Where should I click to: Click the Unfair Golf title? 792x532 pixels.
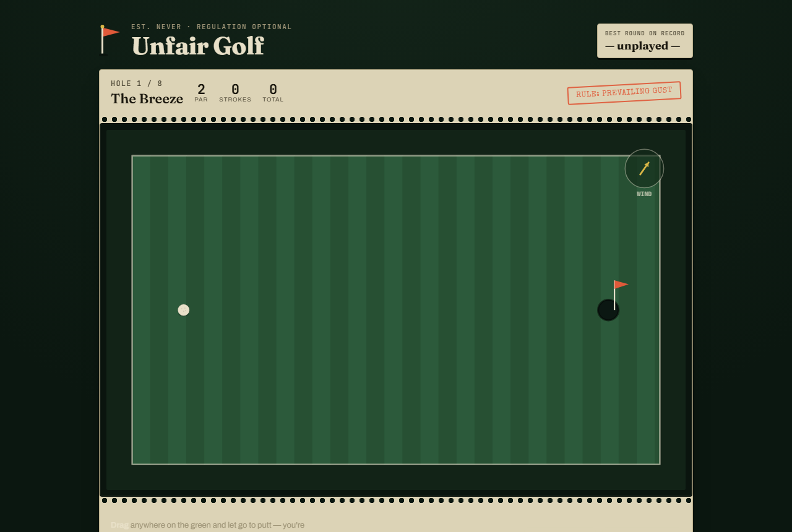[197, 46]
